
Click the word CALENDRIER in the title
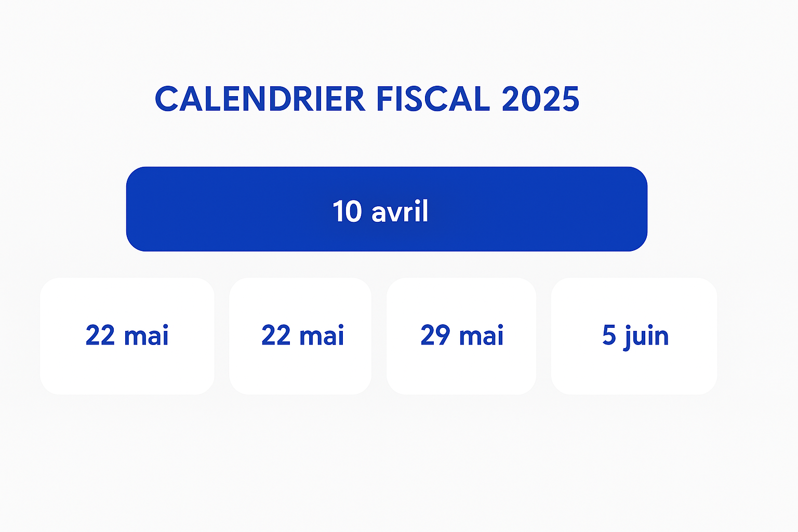[260, 99]
